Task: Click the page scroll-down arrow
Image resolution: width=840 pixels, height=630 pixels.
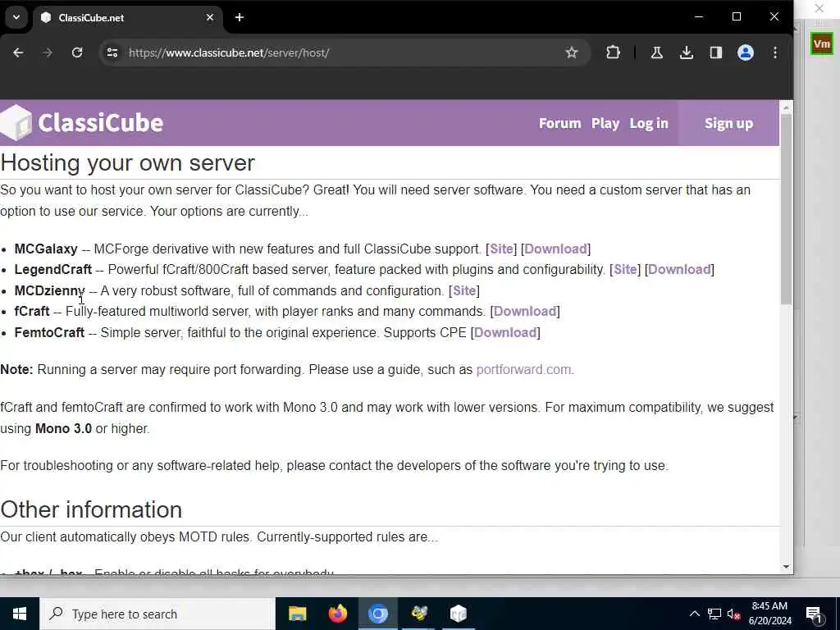Action: click(x=786, y=566)
